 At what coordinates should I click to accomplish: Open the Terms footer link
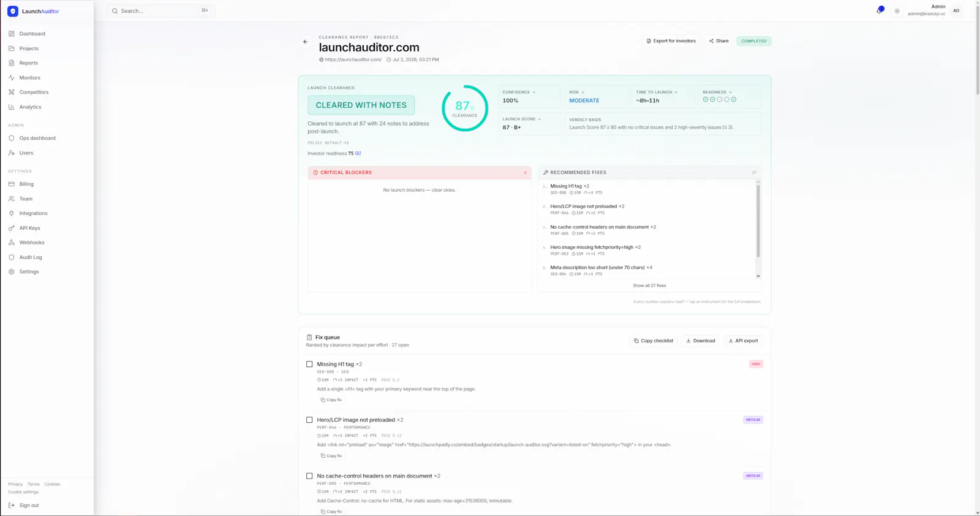(x=33, y=484)
